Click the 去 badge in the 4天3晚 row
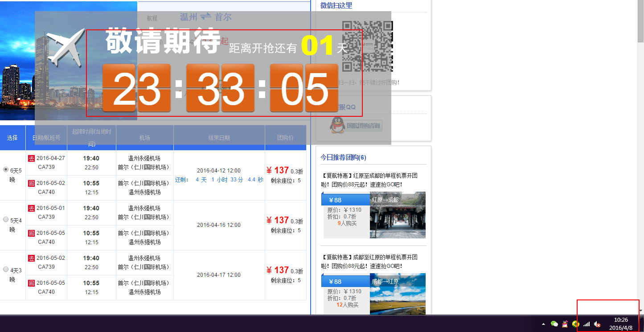644x332 pixels. click(x=31, y=258)
